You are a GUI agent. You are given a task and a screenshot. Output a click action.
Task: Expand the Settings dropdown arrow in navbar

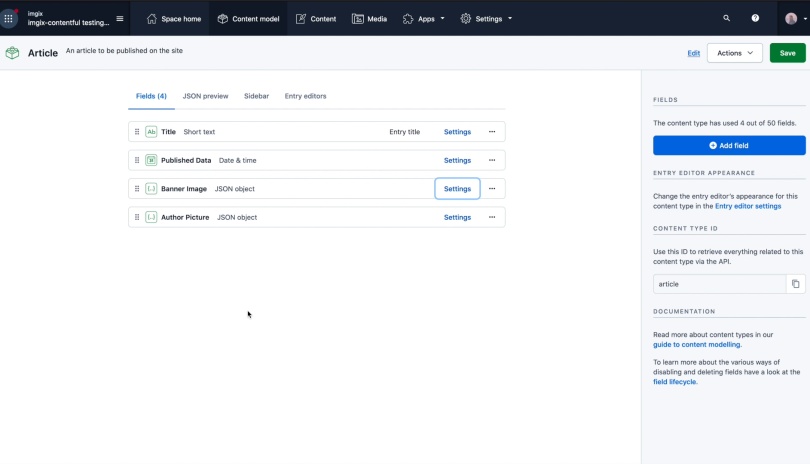[510, 19]
